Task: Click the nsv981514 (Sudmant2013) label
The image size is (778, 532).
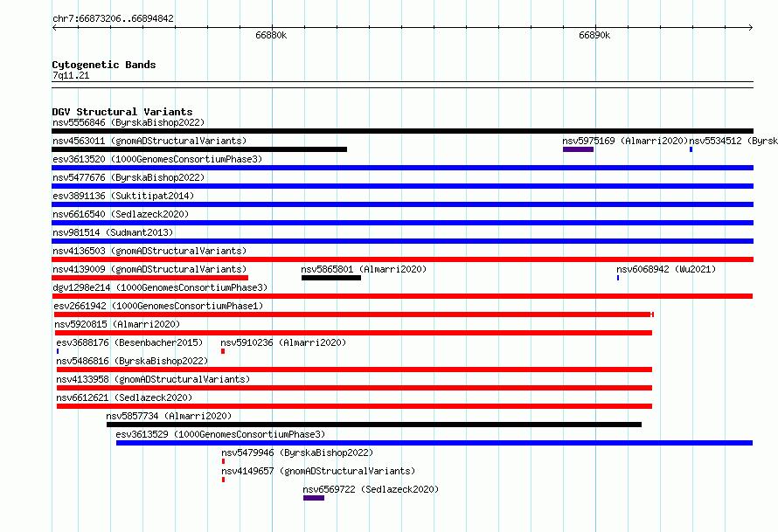Action: point(113,232)
